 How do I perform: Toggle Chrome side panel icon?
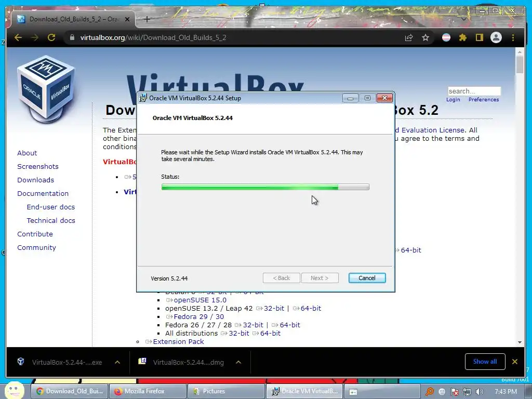point(479,37)
